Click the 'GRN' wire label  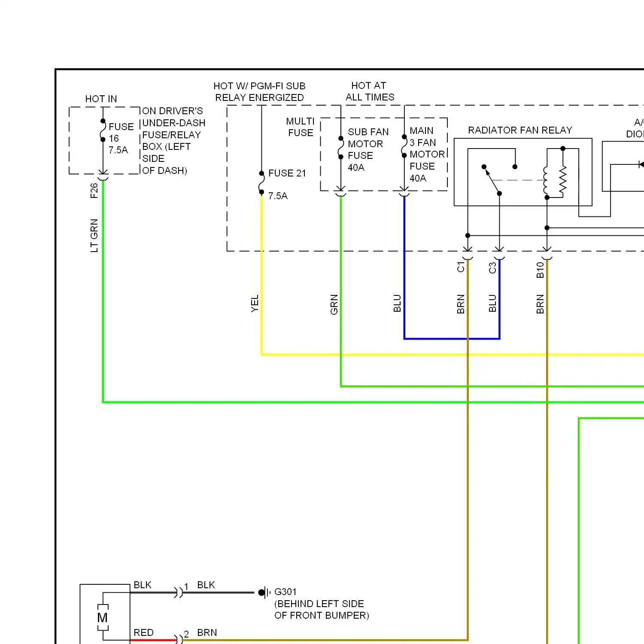tap(334, 304)
